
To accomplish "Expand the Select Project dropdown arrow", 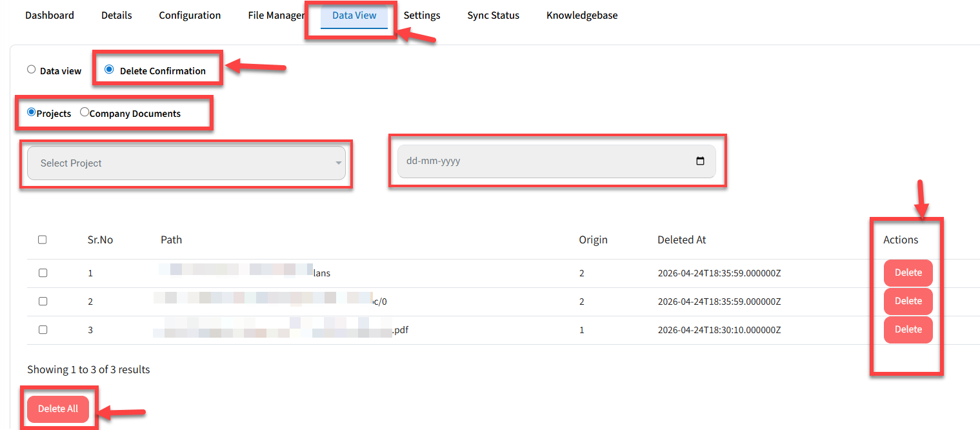I will point(338,163).
